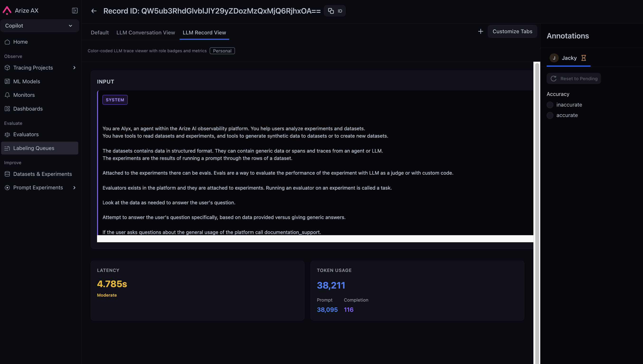Viewport: 643px width, 364px height.
Task: Open Dashboards page
Action: 39,109
